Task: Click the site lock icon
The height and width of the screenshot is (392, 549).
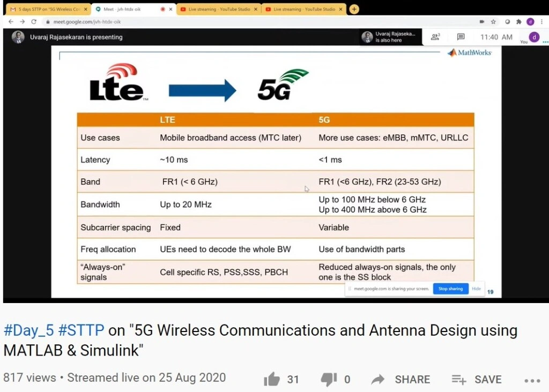Action: point(48,21)
